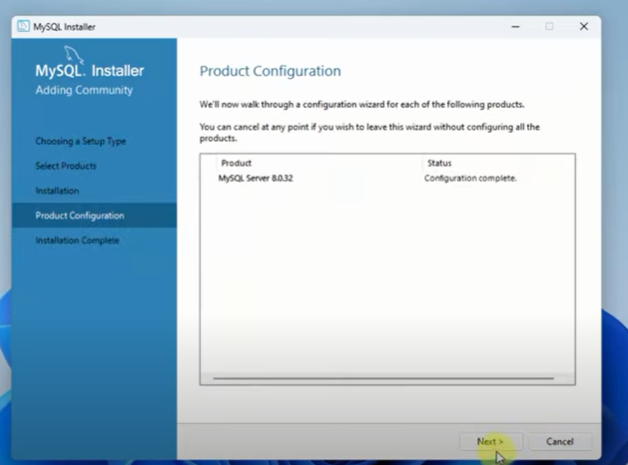Click the Cancel button
Viewport: 628px width, 465px height.
[560, 441]
